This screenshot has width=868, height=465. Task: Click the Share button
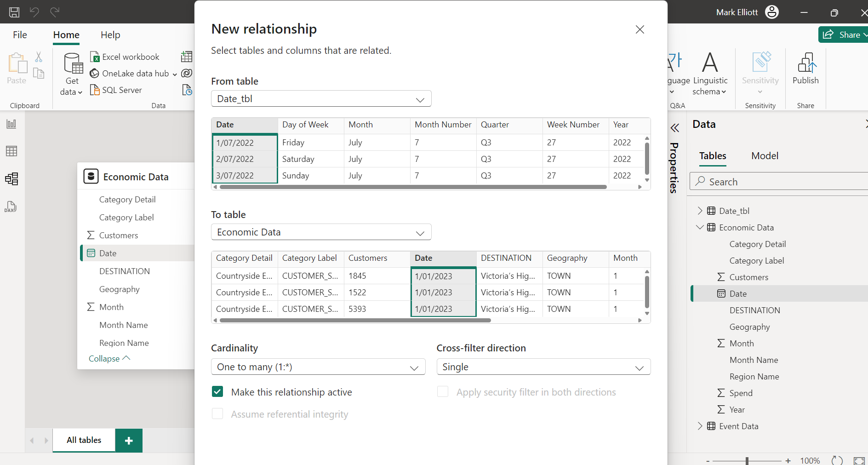pos(843,34)
